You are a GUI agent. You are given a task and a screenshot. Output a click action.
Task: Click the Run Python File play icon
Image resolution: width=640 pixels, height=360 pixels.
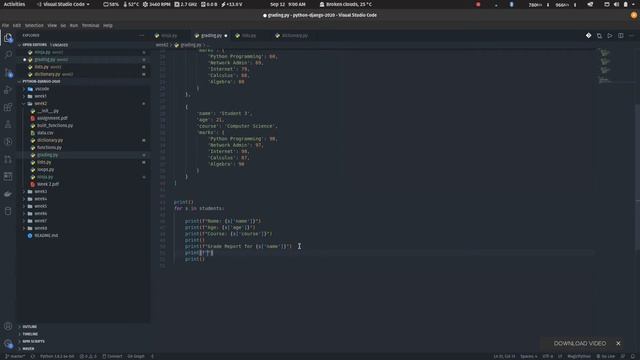[x=610, y=36]
